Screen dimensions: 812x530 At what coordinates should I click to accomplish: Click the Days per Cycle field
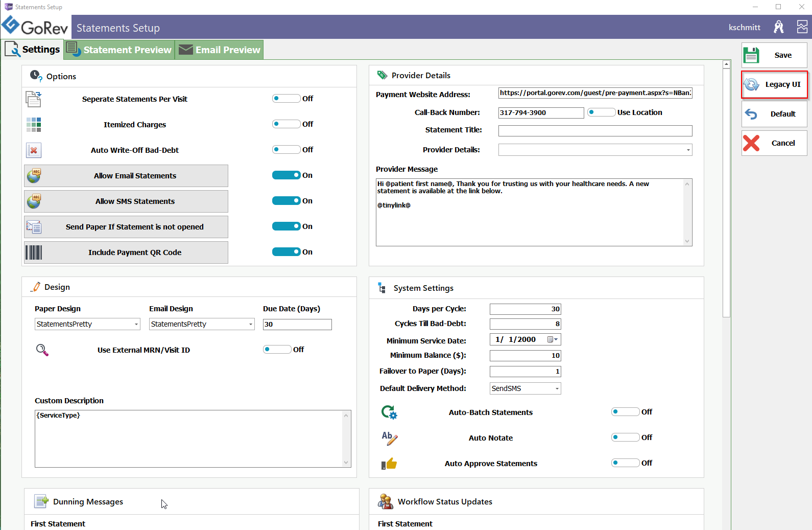[x=526, y=309]
